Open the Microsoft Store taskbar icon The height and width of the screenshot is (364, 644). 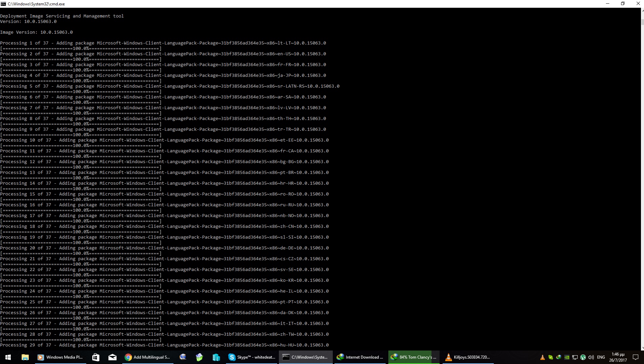pyautogui.click(x=96, y=357)
